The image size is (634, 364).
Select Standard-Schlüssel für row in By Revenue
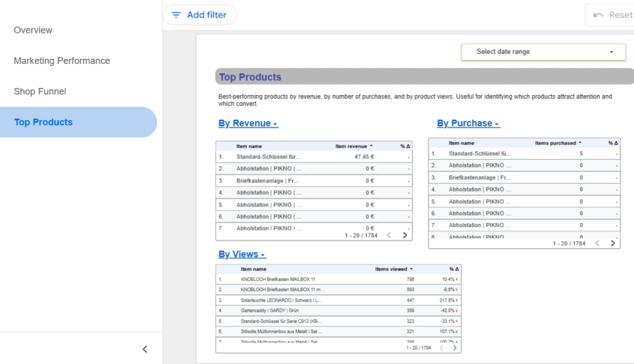pyautogui.click(x=314, y=156)
